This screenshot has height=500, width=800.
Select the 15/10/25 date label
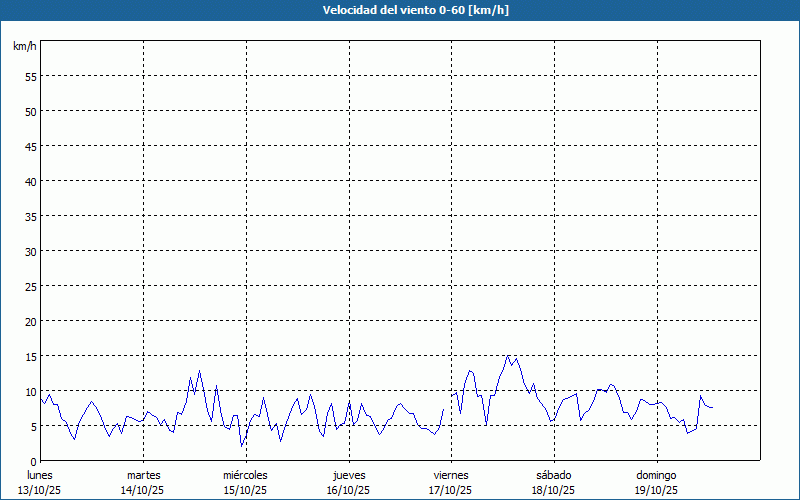(x=245, y=490)
